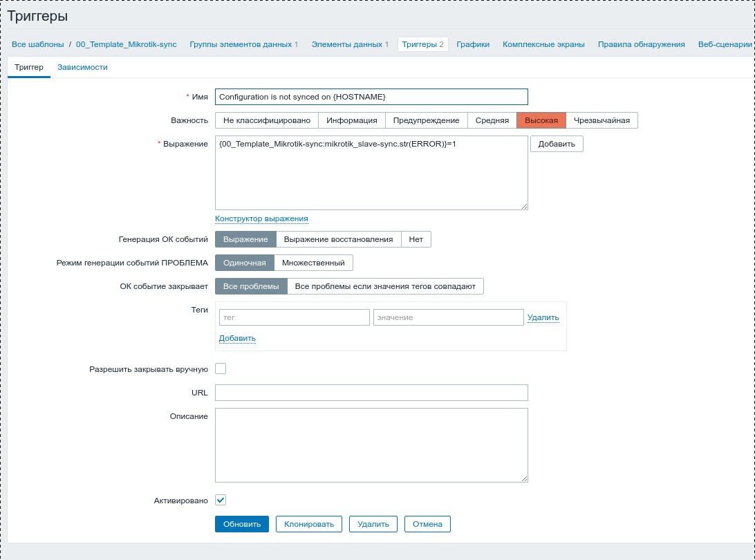Select Множественный problem event mode
Screen dimensions: 755x560
coord(313,263)
